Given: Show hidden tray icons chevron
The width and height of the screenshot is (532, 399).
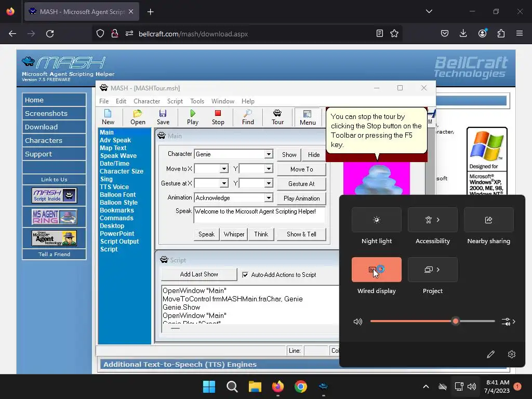Looking at the screenshot, I should click(x=426, y=387).
